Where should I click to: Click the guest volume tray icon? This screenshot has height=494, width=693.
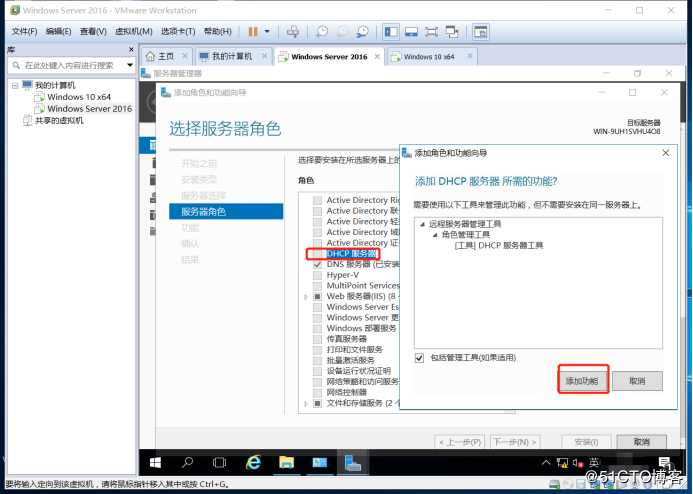click(578, 463)
